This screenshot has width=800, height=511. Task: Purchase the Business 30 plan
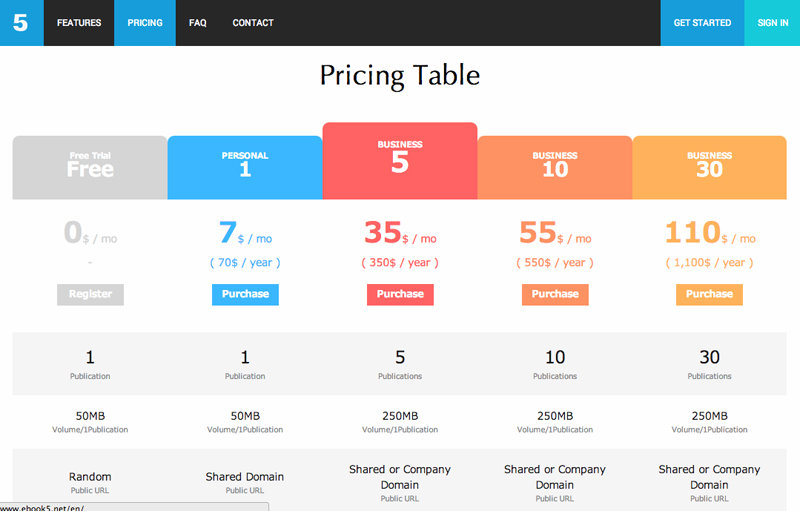point(709,294)
